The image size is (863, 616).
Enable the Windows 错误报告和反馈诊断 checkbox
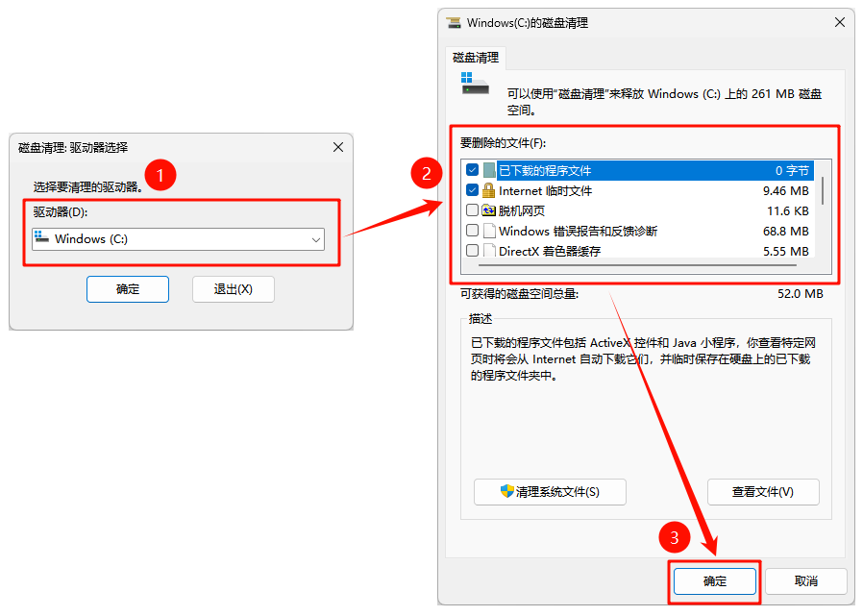click(x=472, y=230)
